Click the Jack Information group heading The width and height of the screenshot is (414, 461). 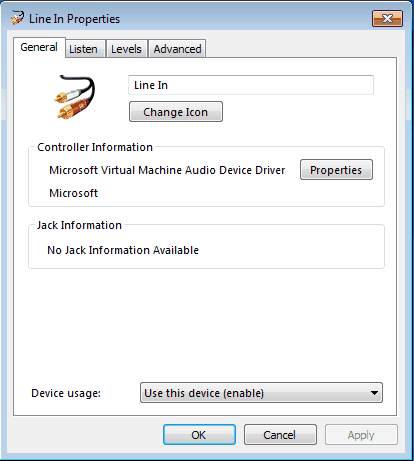click(79, 225)
